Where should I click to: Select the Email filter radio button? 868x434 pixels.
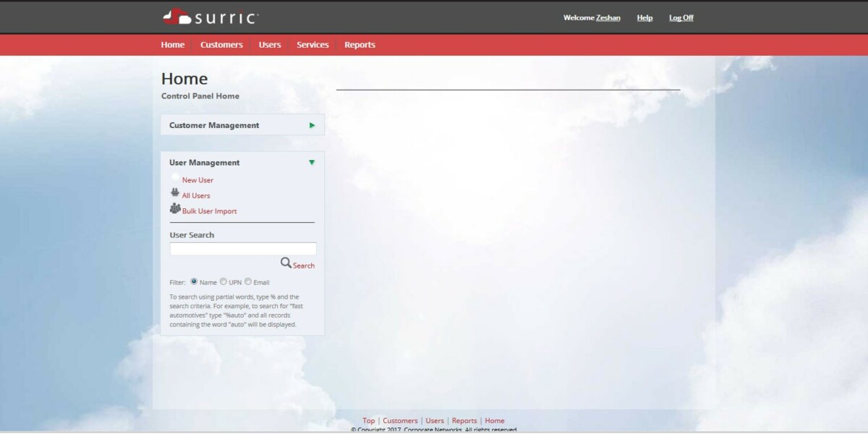click(x=248, y=281)
